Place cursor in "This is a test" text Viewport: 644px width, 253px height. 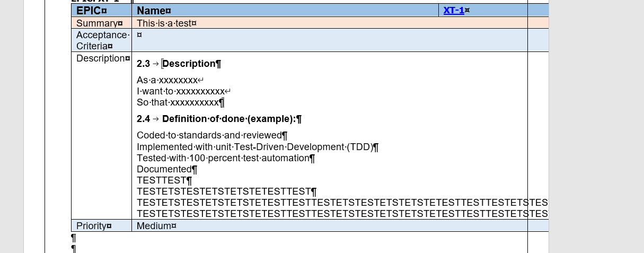[x=166, y=23]
